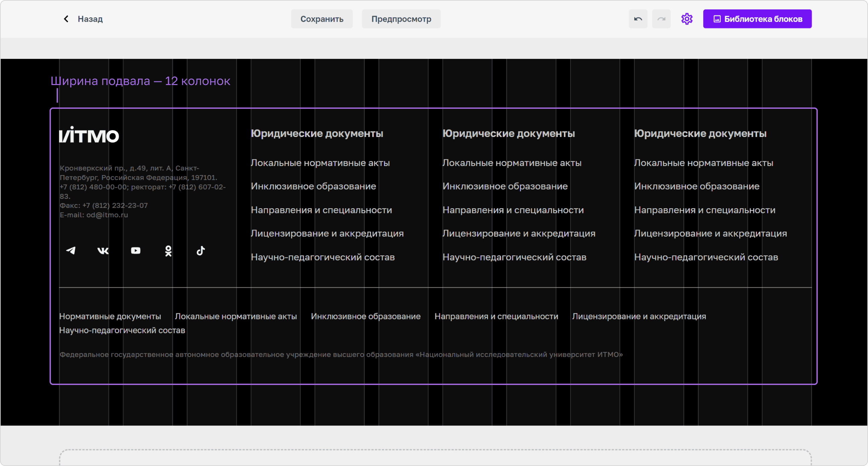Open the Библиотека блоков library

[x=757, y=19]
